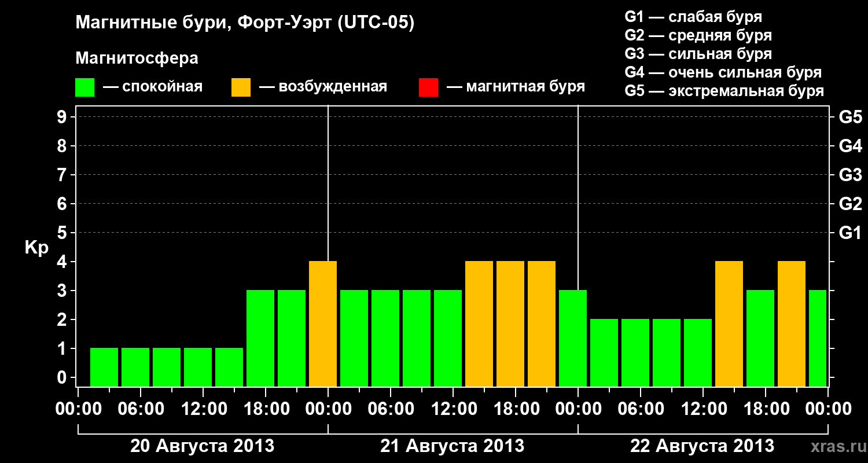Click the green 'спокойная' legend swatch
The height and width of the screenshot is (463, 868).
click(84, 87)
